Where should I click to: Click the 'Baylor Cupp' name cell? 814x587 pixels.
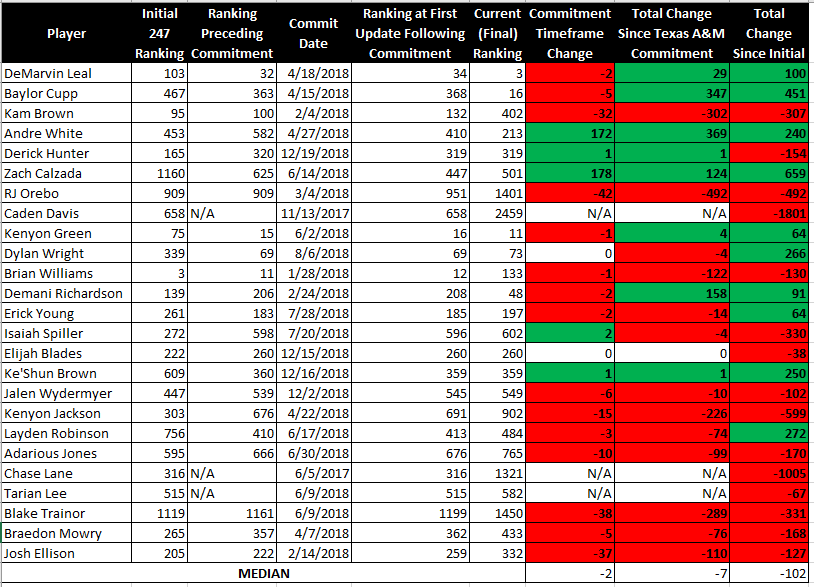(66, 93)
